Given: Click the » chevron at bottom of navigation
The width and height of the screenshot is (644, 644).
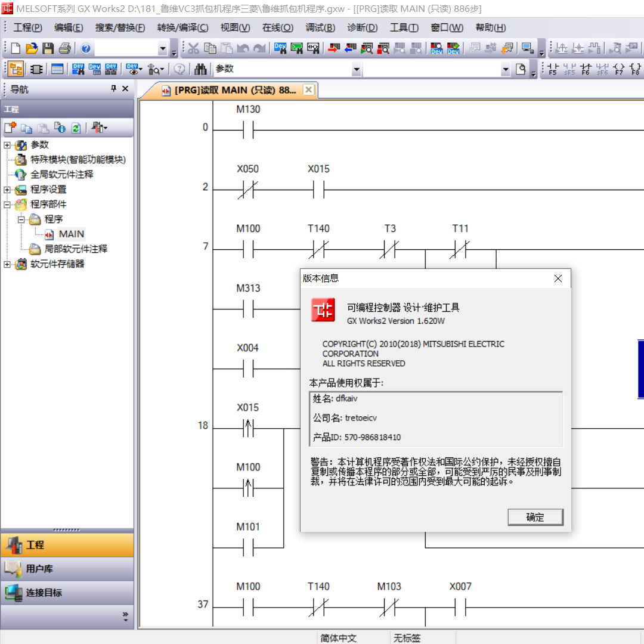Looking at the screenshot, I should pyautogui.click(x=125, y=616).
